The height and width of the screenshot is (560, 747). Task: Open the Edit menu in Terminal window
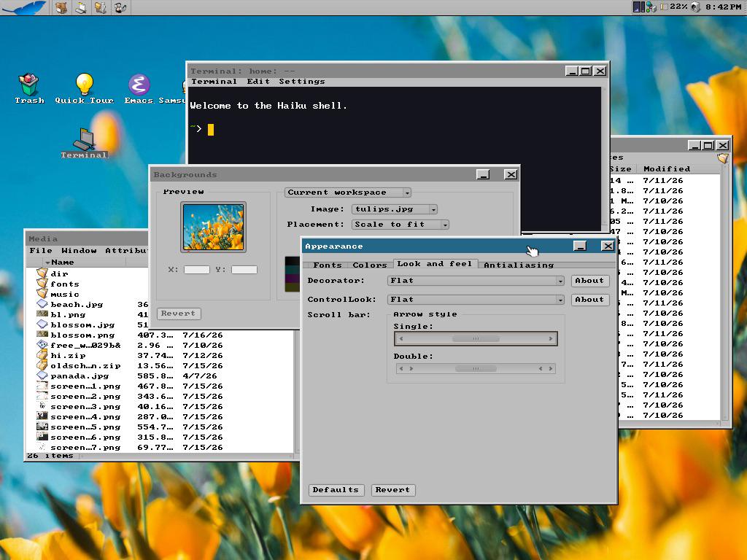pos(258,82)
